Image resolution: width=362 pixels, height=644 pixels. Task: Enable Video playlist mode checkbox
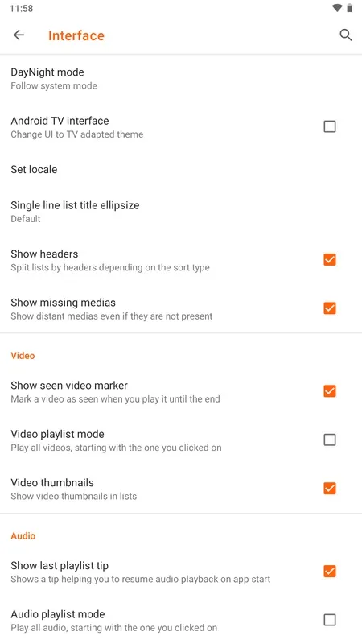point(330,440)
